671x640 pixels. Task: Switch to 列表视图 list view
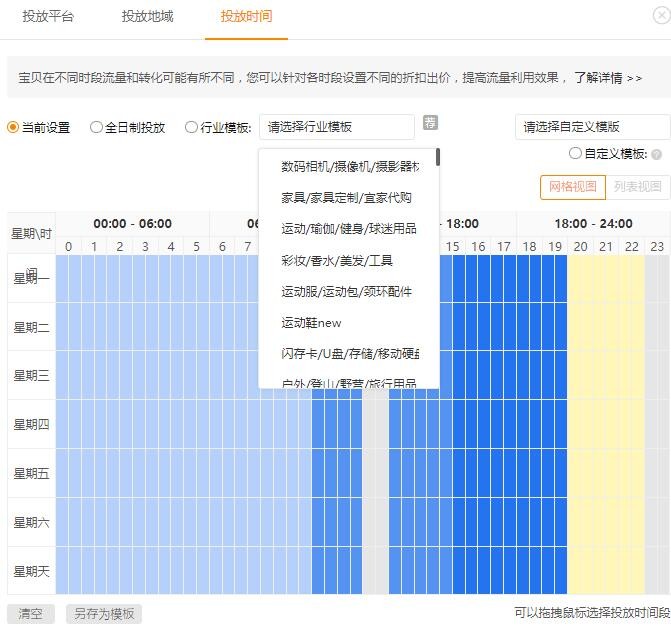click(638, 187)
